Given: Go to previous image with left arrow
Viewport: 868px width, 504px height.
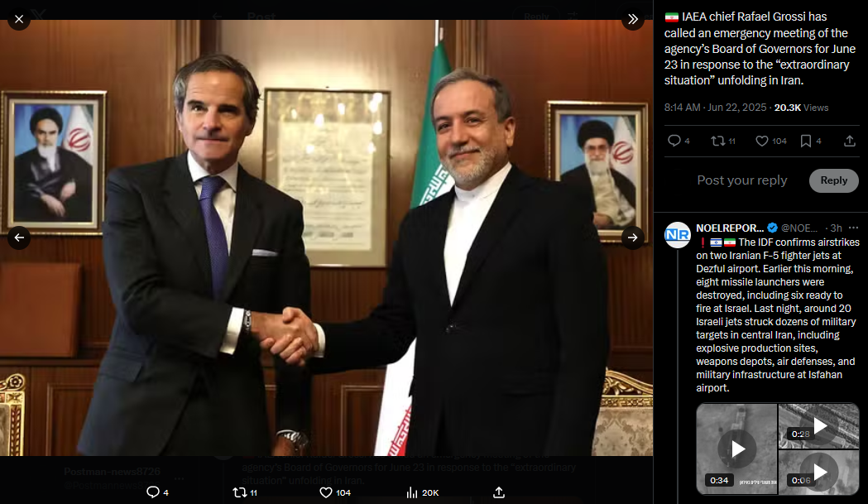Looking at the screenshot, I should (19, 238).
